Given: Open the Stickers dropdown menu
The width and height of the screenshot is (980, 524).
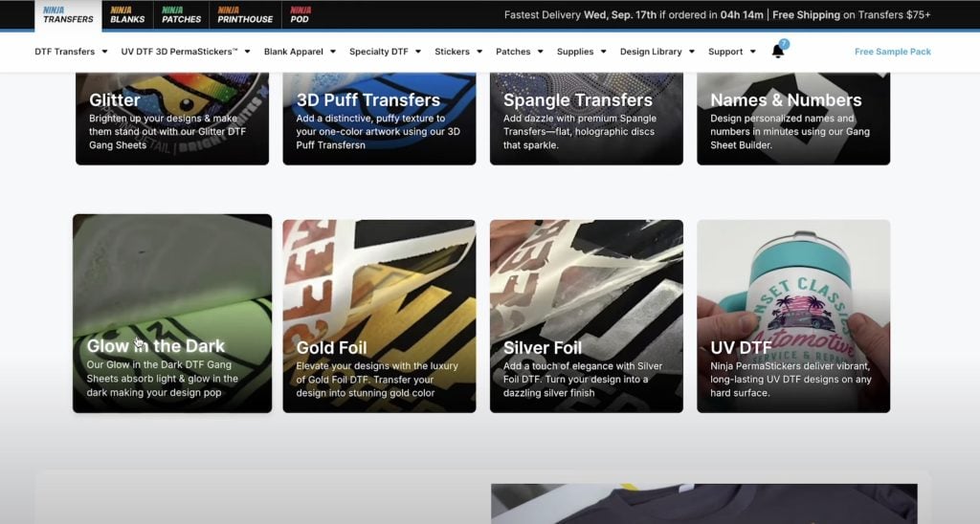Looking at the screenshot, I should pos(458,52).
